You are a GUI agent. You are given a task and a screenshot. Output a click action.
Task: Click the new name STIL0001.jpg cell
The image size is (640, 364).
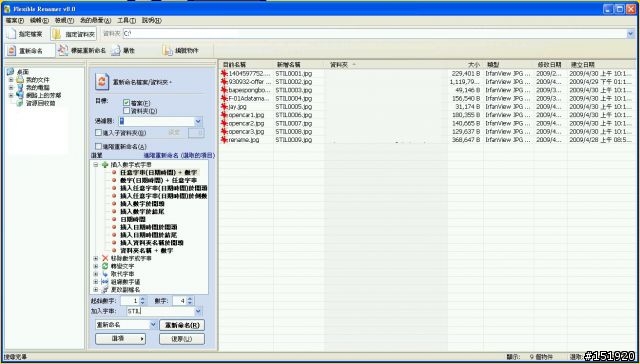(294, 73)
